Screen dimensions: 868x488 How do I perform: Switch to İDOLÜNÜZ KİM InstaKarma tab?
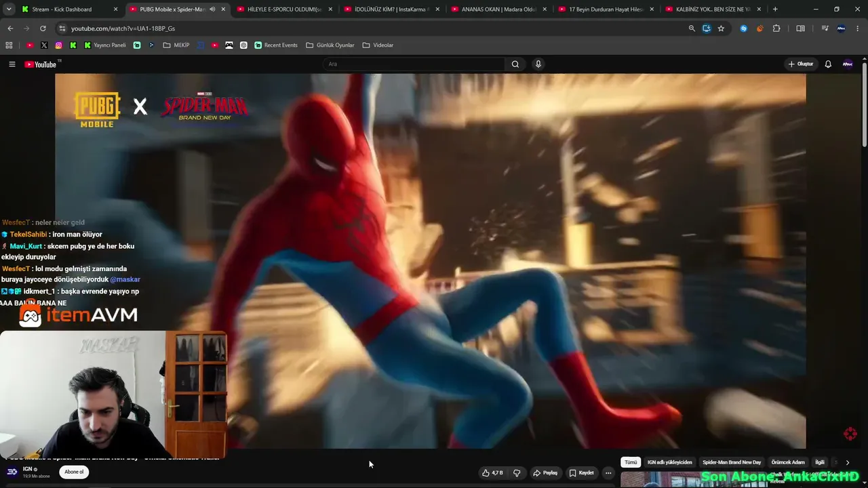click(x=392, y=9)
